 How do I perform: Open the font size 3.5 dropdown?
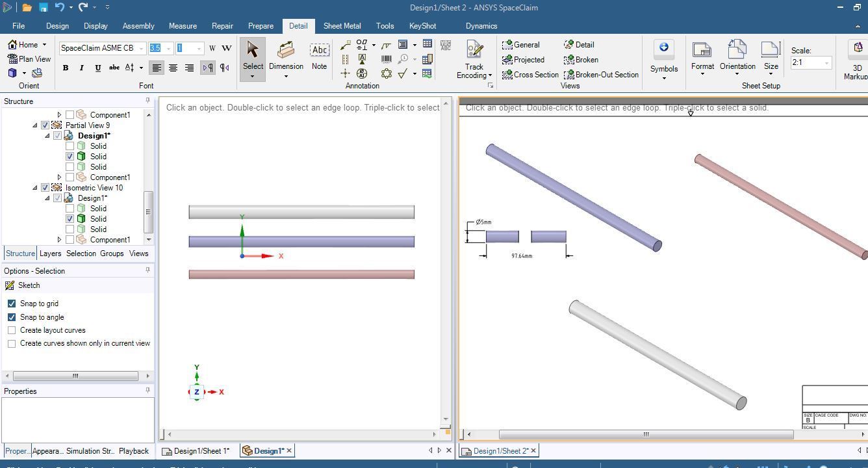point(169,48)
